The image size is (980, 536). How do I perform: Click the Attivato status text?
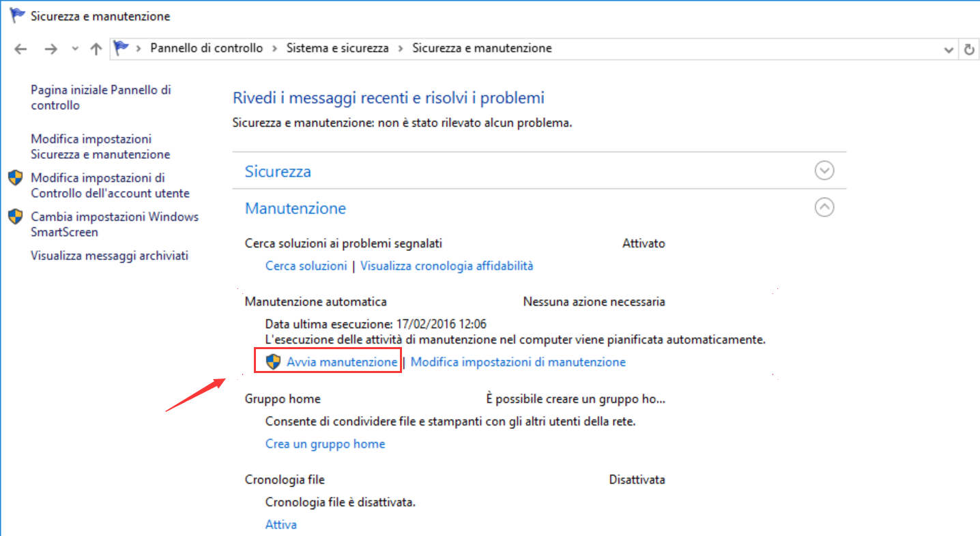pyautogui.click(x=644, y=243)
